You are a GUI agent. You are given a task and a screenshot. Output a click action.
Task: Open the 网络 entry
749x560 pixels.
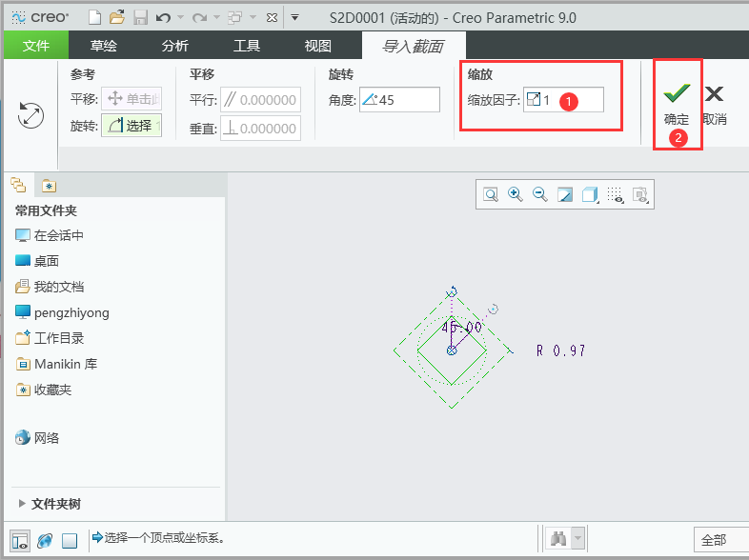pos(37,438)
